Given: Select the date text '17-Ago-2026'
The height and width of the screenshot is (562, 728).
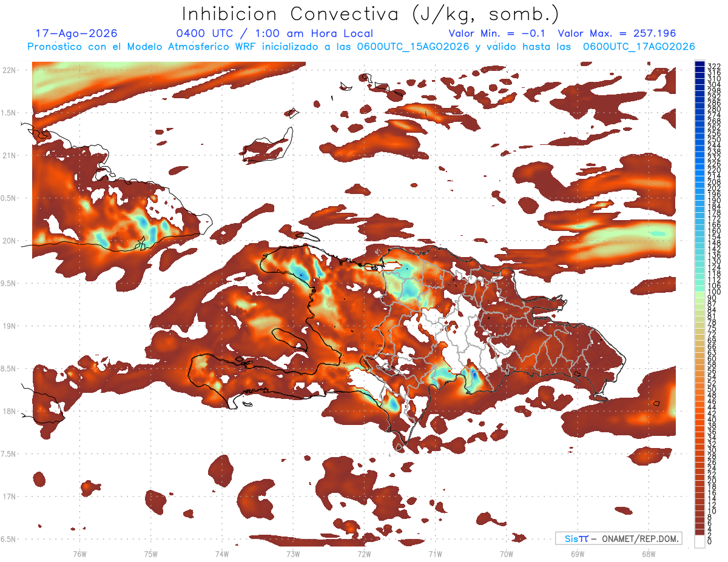Looking at the screenshot, I should 76,33.
